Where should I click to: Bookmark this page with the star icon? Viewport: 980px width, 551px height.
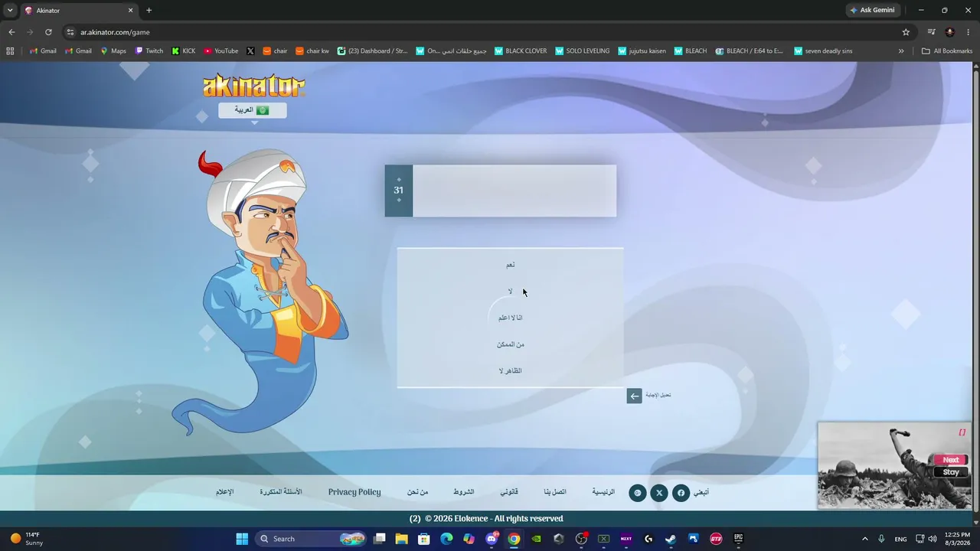click(906, 32)
